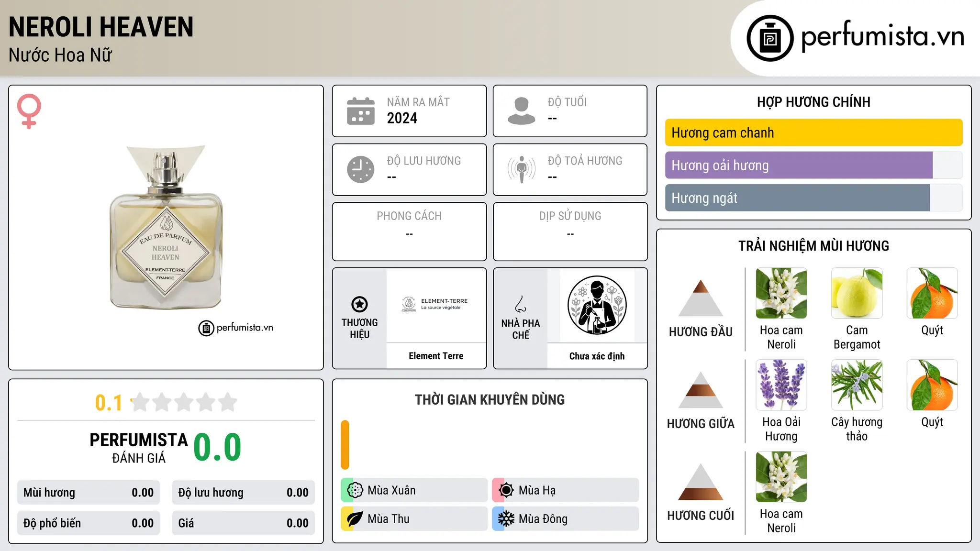Image resolution: width=980 pixels, height=551 pixels.
Task: Click the sillage icon beside Độ toả hương
Action: (521, 169)
